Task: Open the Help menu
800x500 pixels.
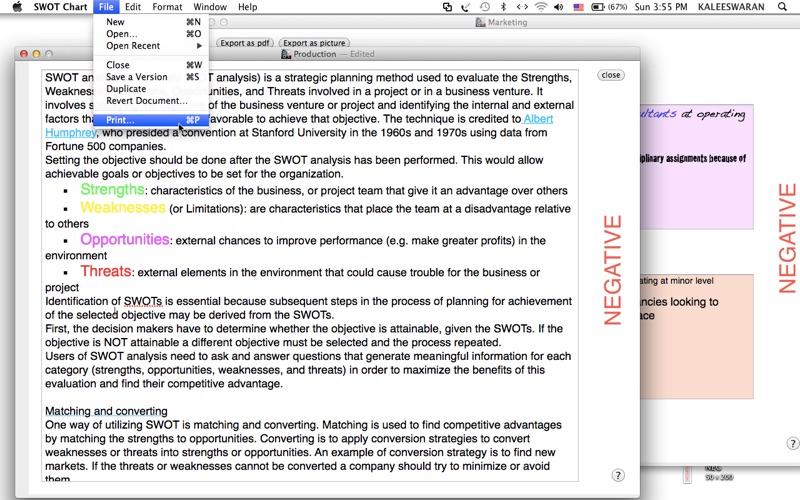Action: tap(247, 7)
